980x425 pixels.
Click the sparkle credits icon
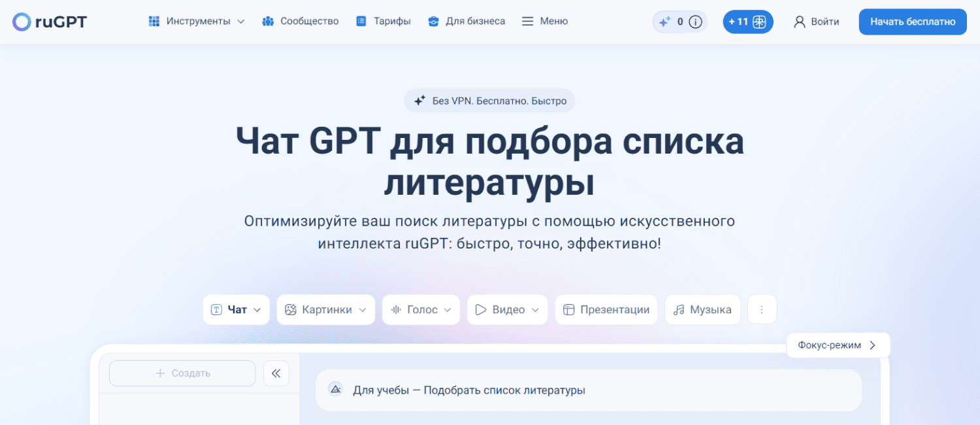(x=664, y=22)
